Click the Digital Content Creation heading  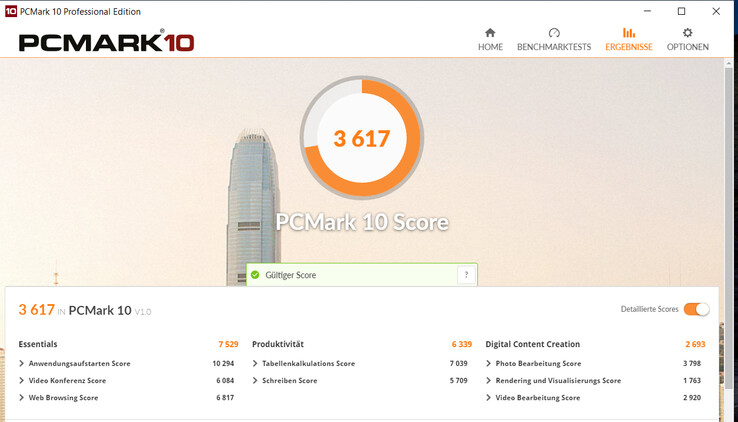533,344
